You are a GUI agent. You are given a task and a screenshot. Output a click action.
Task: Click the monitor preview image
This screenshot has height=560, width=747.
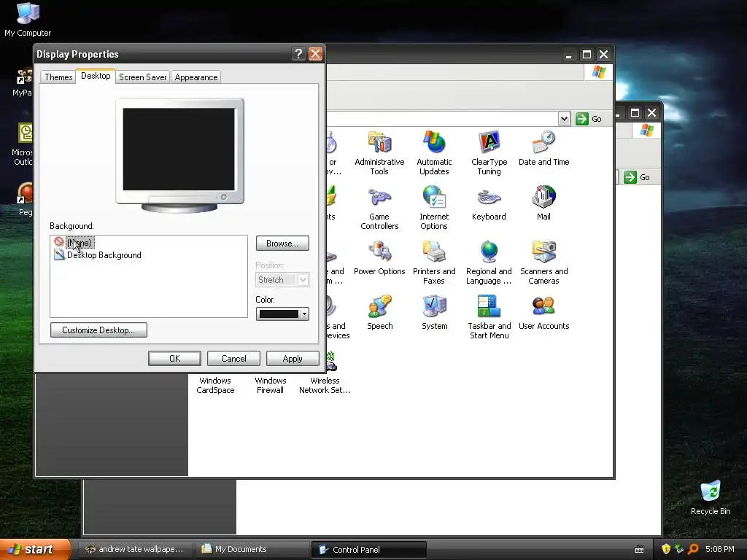point(179,155)
